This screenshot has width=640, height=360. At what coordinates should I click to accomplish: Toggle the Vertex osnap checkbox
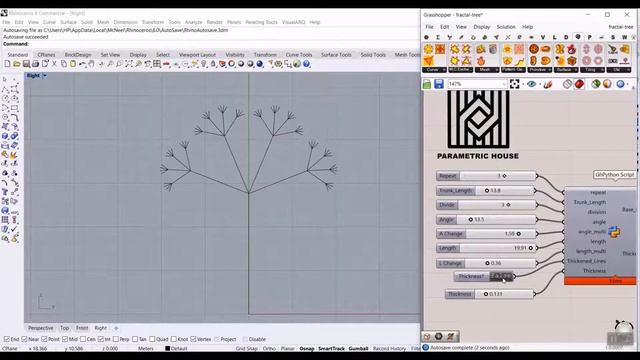click(193, 339)
